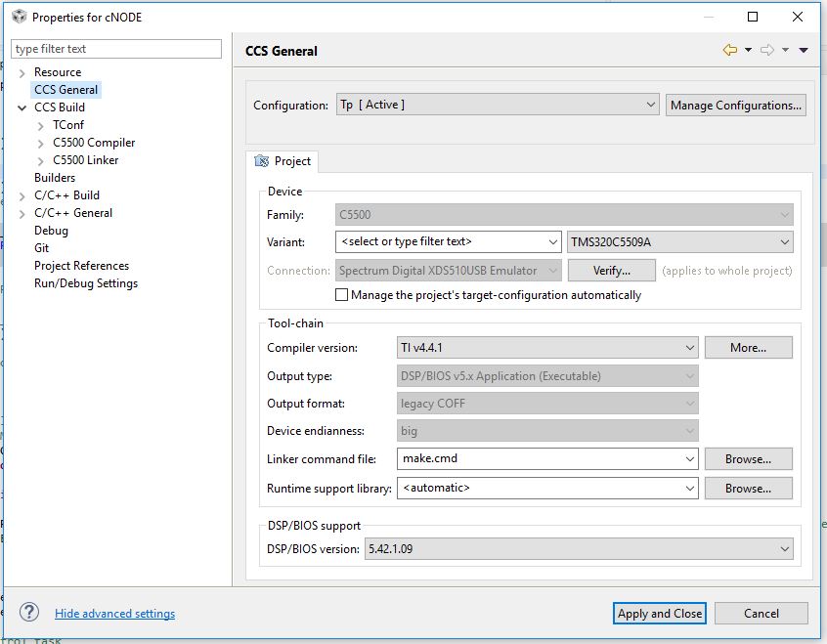Click Verify connection button
The height and width of the screenshot is (644, 827).
click(611, 271)
